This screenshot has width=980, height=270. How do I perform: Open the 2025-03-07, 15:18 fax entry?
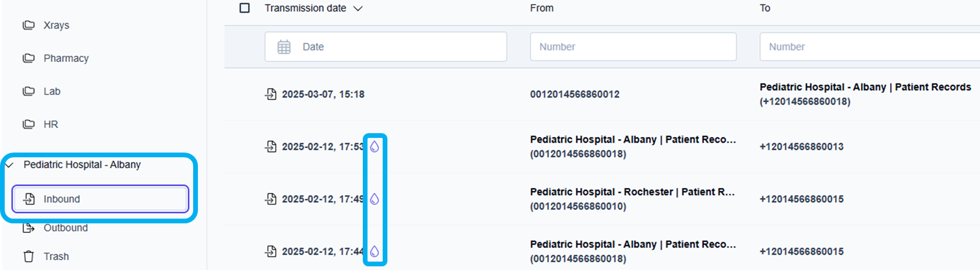(x=323, y=94)
